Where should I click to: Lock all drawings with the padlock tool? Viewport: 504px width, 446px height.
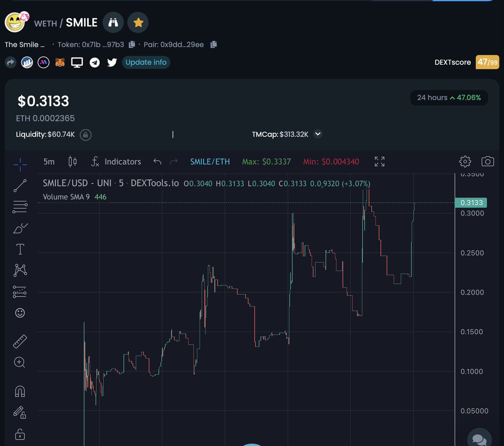tap(19, 434)
